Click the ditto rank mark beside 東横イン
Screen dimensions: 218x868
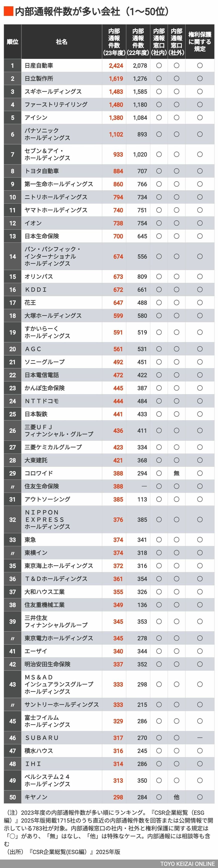pyautogui.click(x=13, y=553)
